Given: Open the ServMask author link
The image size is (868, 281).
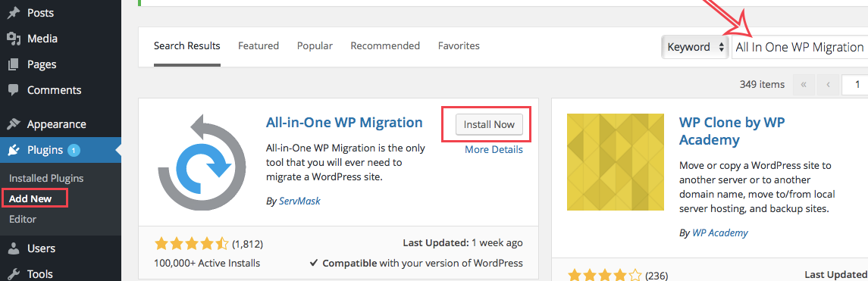Looking at the screenshot, I should coord(299,201).
